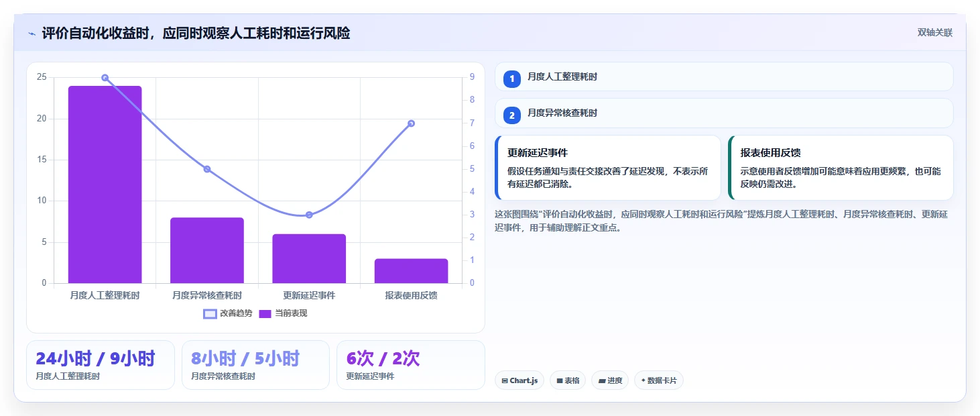Click the 数据卡片 tag chip
980x416 pixels.
tap(659, 380)
